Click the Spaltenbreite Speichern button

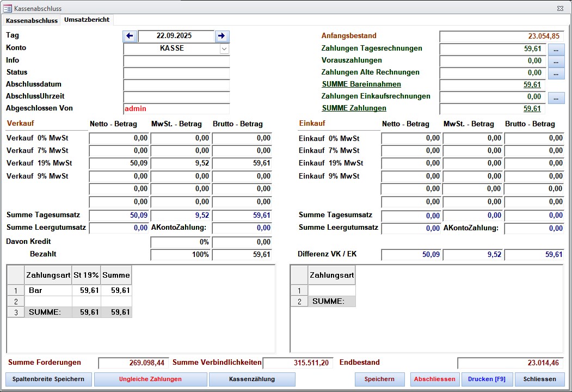48,379
